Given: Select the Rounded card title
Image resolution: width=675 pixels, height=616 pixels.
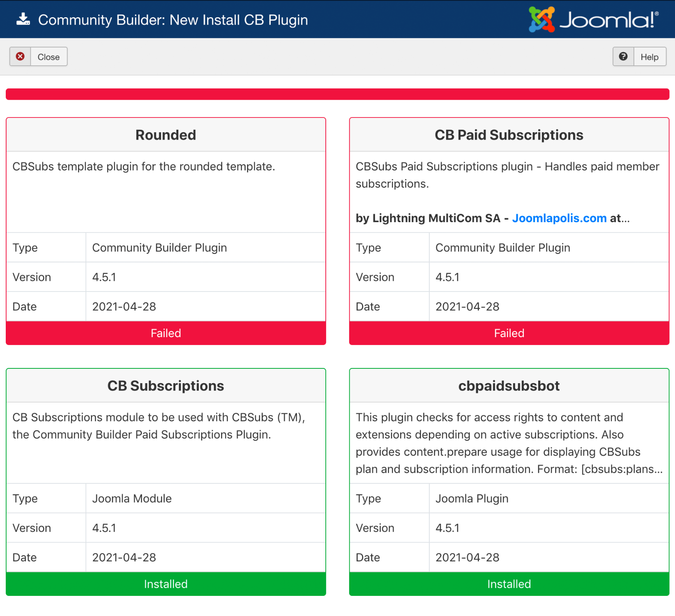Looking at the screenshot, I should [166, 135].
